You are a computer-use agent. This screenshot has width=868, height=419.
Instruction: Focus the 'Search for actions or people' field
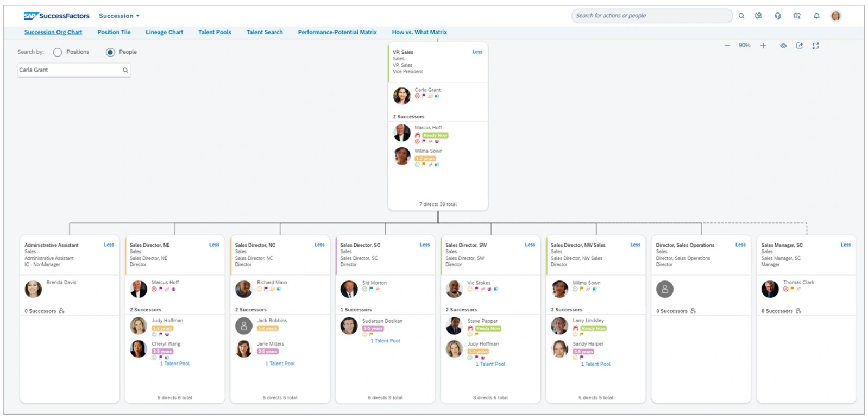[x=651, y=16]
